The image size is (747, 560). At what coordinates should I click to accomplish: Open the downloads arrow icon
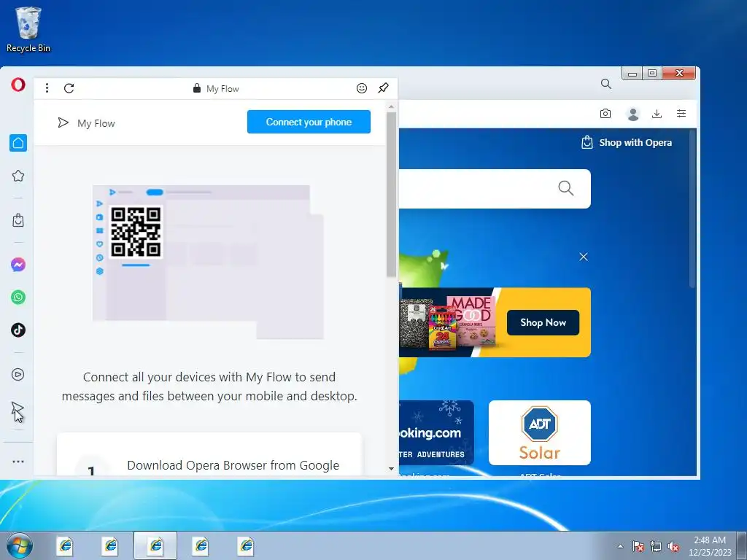tap(657, 114)
